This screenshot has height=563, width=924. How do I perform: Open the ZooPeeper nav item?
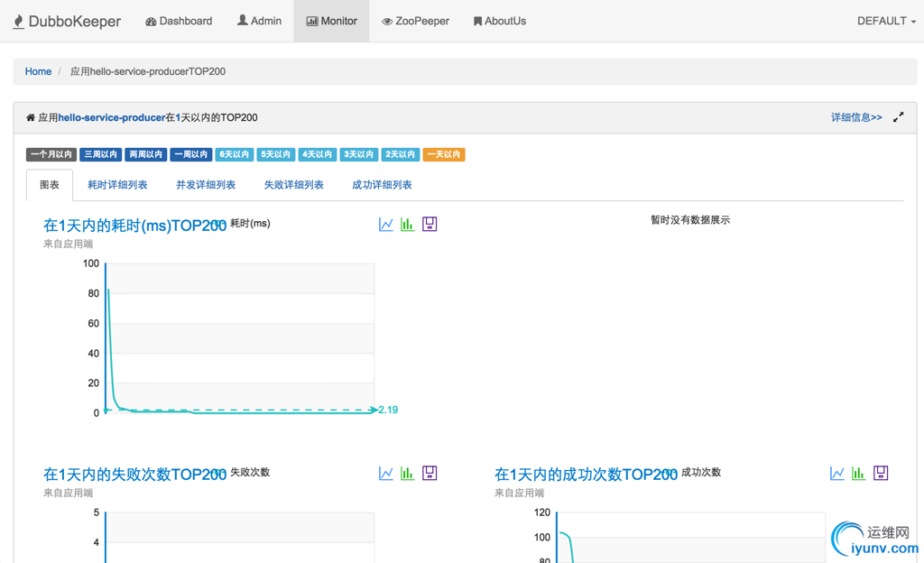pyautogui.click(x=415, y=21)
